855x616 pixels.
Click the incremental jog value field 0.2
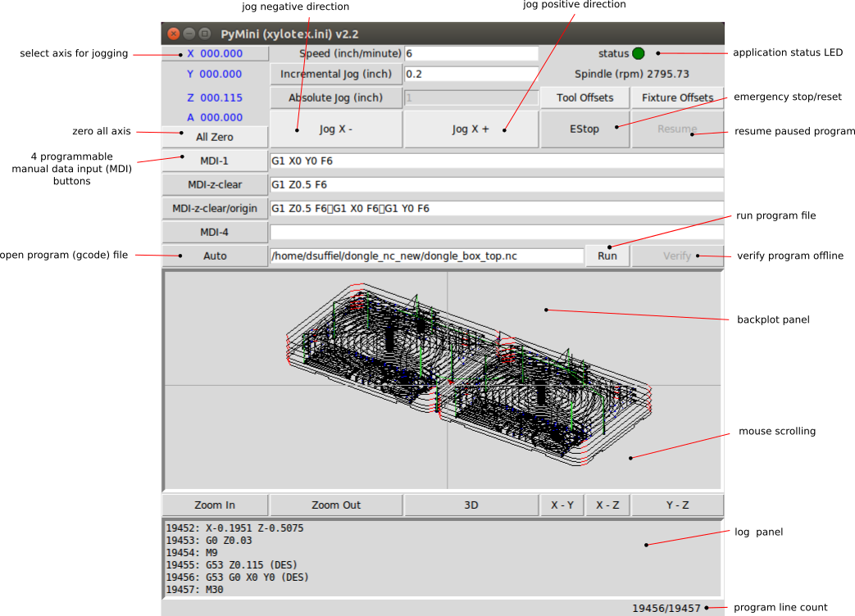click(x=471, y=74)
